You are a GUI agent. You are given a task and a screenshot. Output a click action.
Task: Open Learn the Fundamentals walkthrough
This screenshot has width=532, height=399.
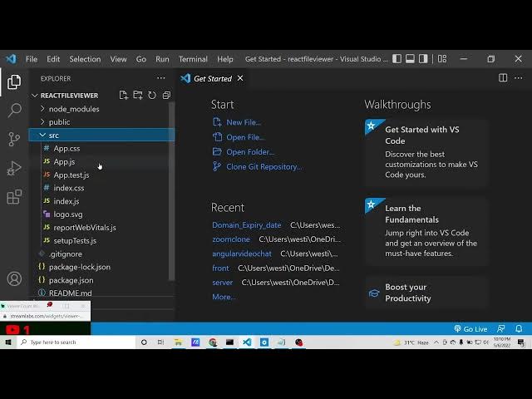[426, 231]
